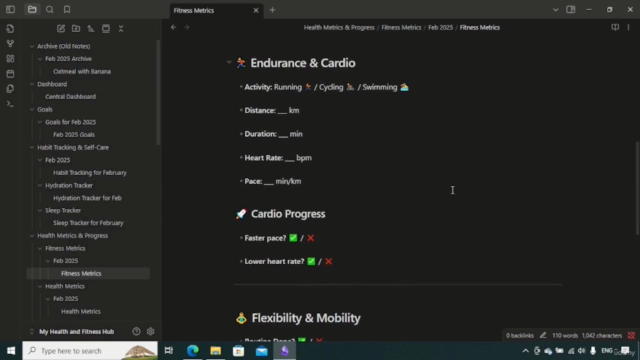The image size is (640, 360).
Task: Collapse Archive (Old Notes) folder
Action: [32, 46]
